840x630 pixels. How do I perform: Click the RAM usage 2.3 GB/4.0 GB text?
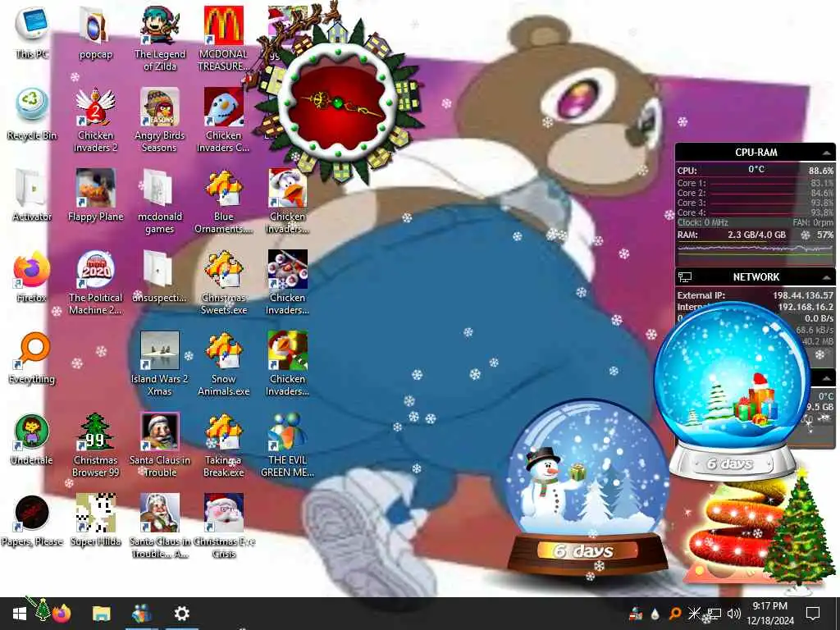[756, 235]
